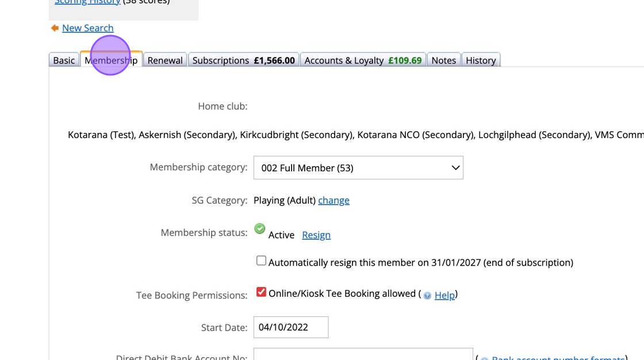Click the Direct Debit Bank Account field
The width and height of the screenshot is (644, 360).
coord(363,355)
